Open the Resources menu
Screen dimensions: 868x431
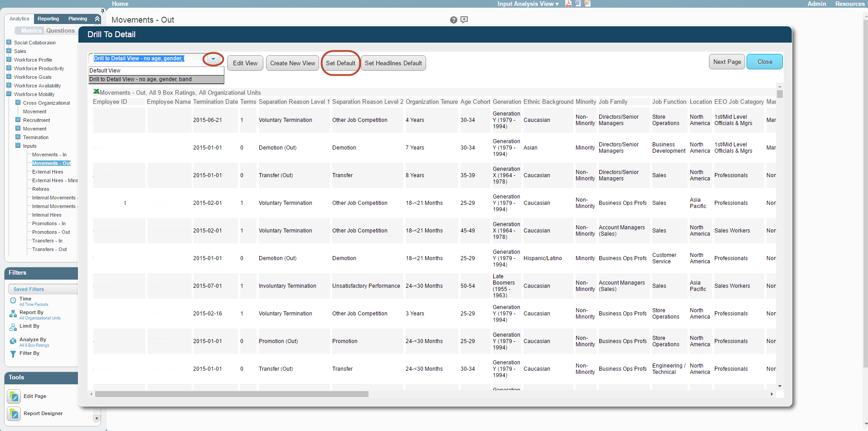coord(850,4)
